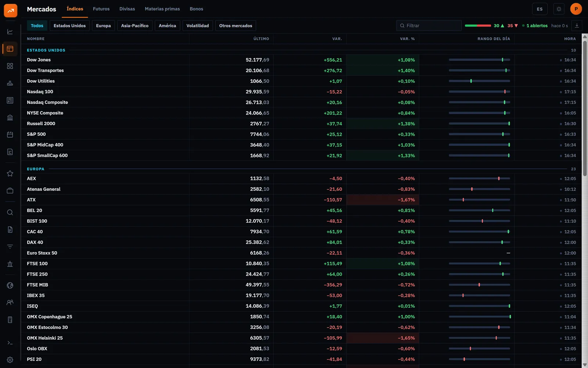Click the podium ranking sidebar icon

point(10,83)
